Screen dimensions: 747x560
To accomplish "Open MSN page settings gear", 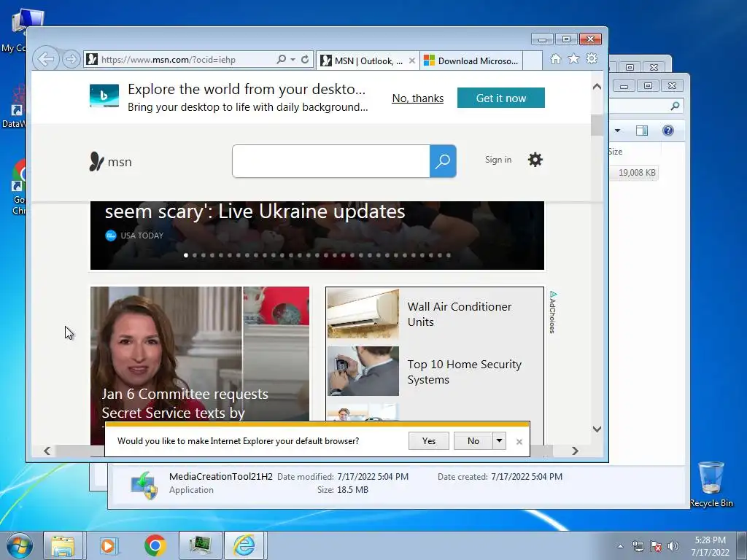I will (535, 160).
